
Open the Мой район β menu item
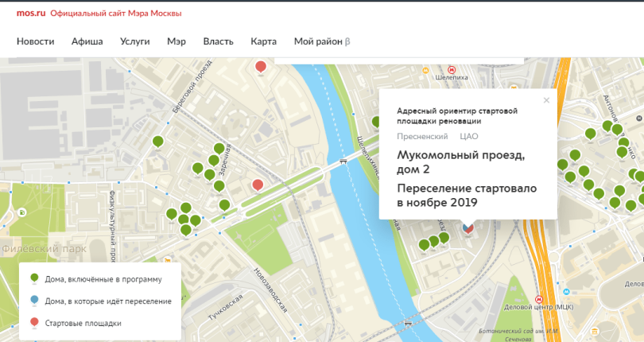[x=322, y=41]
